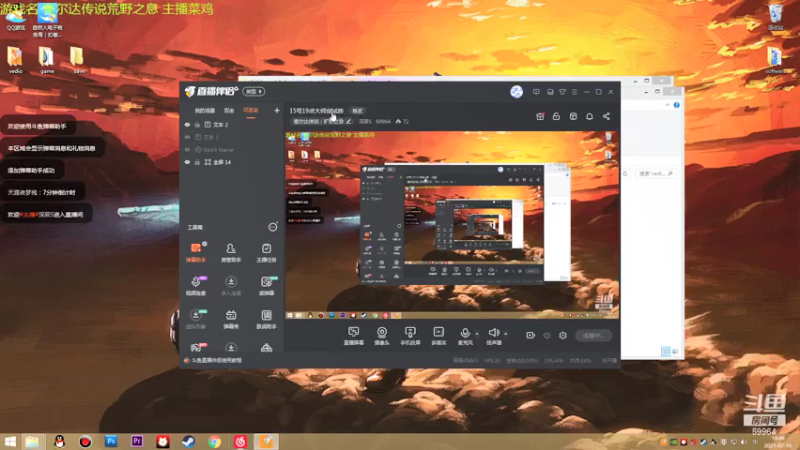
Task: Click the 修改 modify button beside the title
Action: click(357, 111)
